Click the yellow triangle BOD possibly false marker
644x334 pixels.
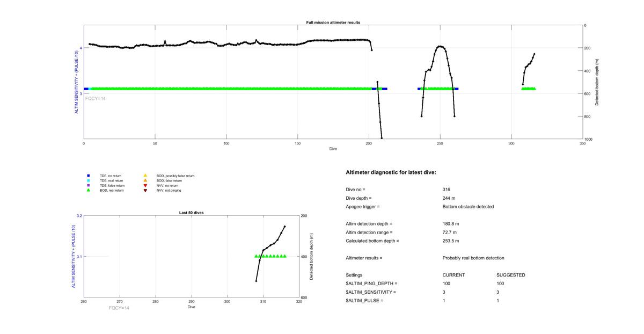[x=145, y=176]
